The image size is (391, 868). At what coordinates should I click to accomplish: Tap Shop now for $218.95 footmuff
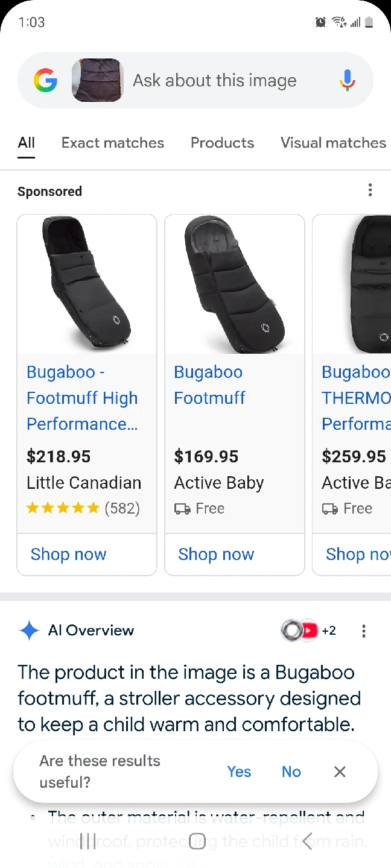[68, 555]
